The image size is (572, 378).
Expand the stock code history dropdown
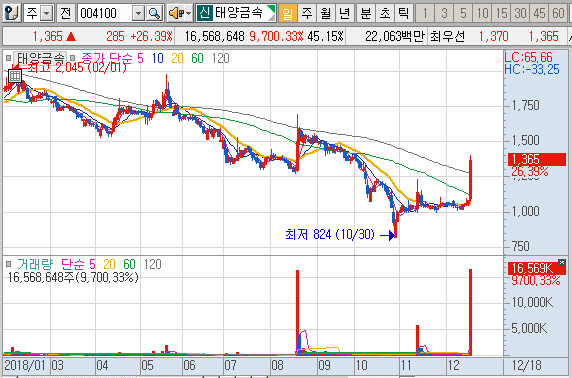[138, 14]
